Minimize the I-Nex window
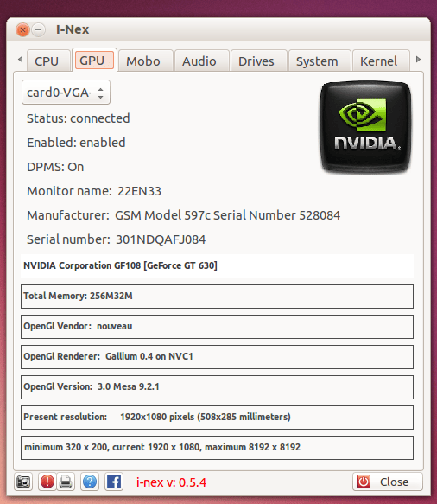This screenshot has width=437, height=504. [x=39, y=30]
